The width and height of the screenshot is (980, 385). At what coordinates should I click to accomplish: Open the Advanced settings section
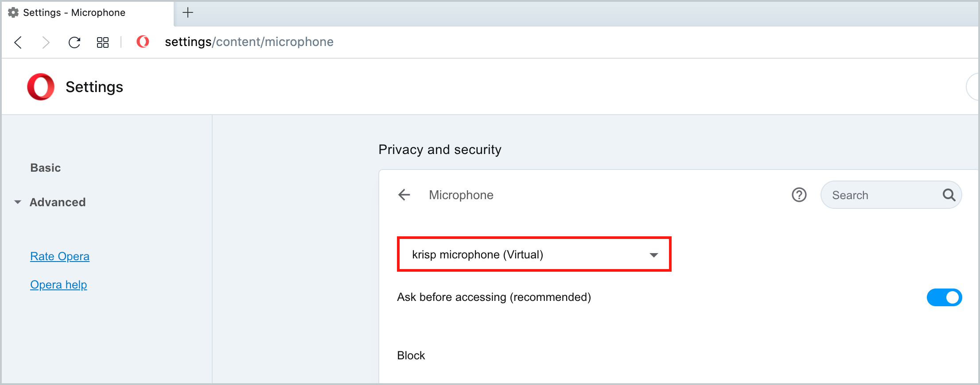click(x=58, y=202)
